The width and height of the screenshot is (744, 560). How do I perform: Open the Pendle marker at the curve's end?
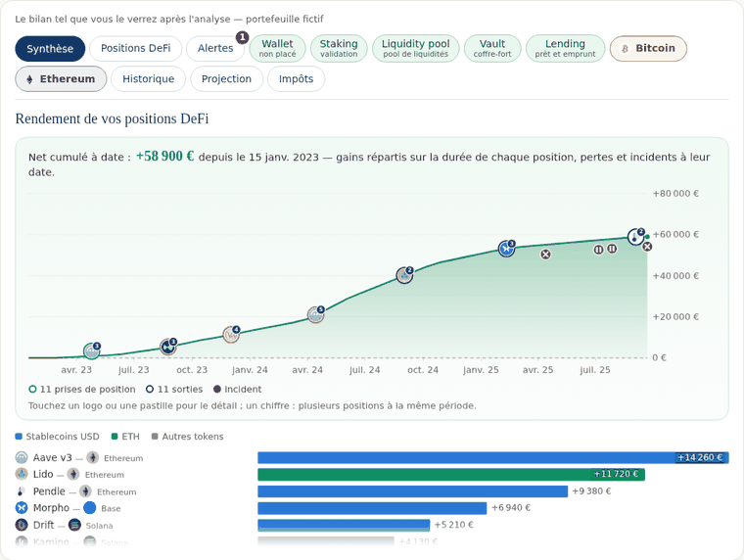pos(635,236)
